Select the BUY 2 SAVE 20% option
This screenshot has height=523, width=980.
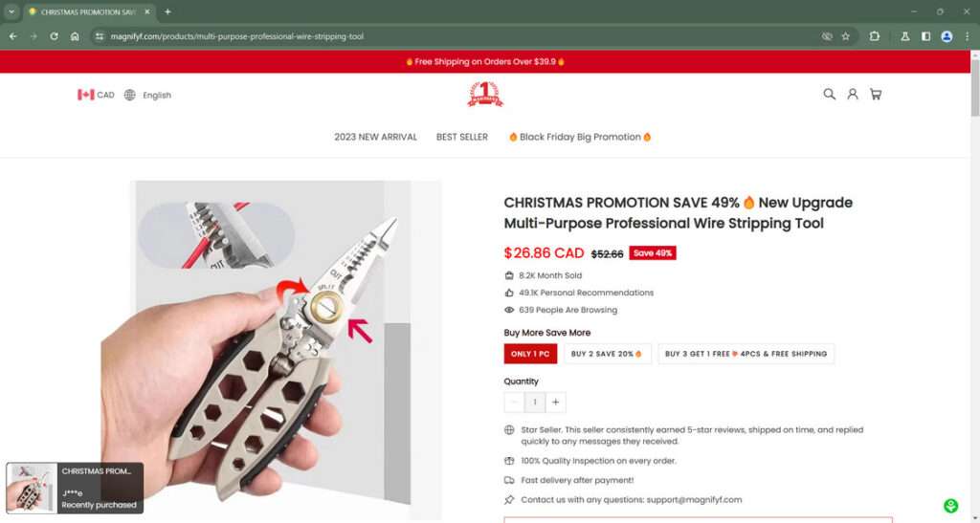(x=607, y=354)
